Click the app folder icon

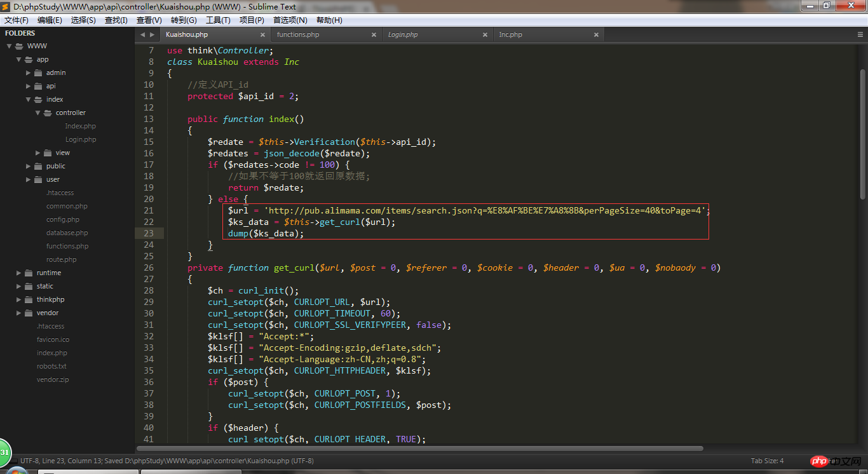29,60
